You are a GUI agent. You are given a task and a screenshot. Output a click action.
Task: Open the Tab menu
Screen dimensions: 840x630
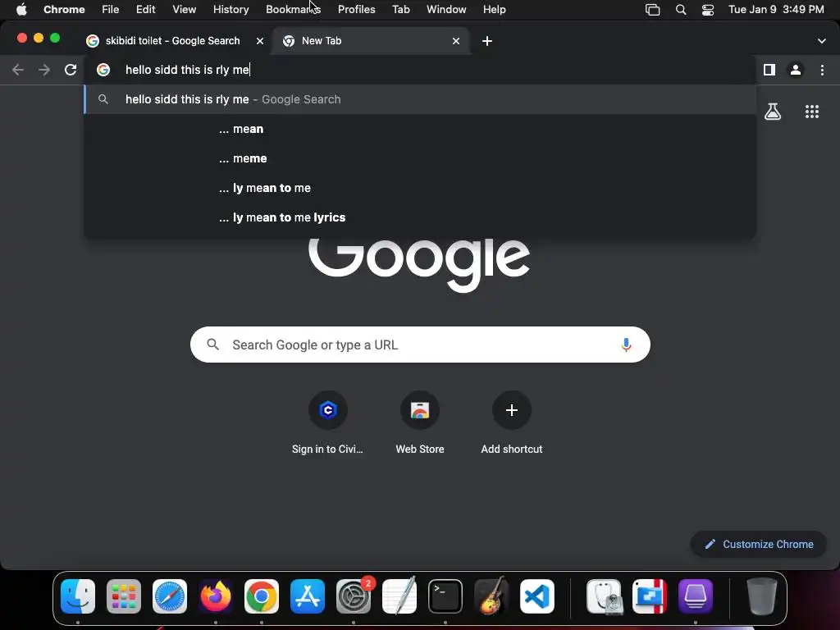click(400, 10)
